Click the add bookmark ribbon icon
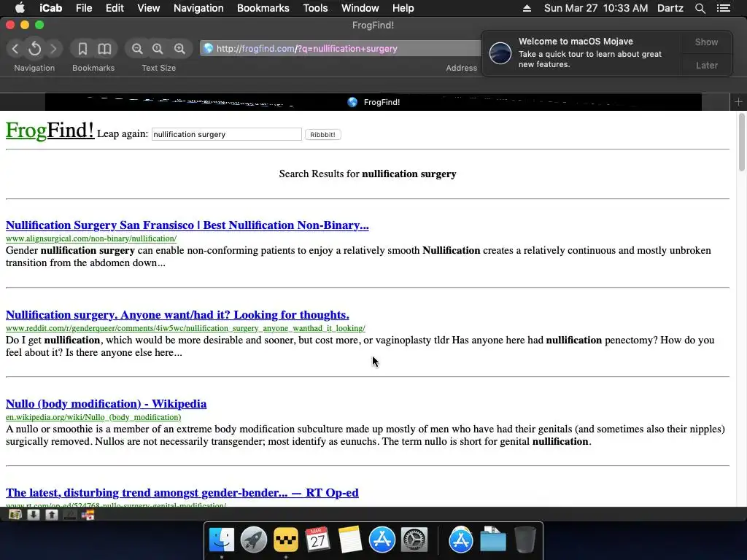Image resolution: width=747 pixels, height=560 pixels. tap(82, 49)
